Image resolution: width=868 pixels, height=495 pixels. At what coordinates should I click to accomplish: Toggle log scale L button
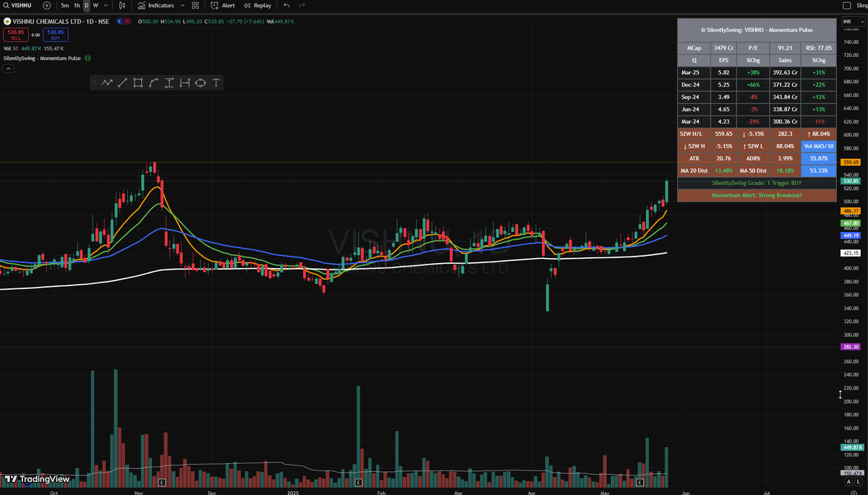(x=858, y=481)
